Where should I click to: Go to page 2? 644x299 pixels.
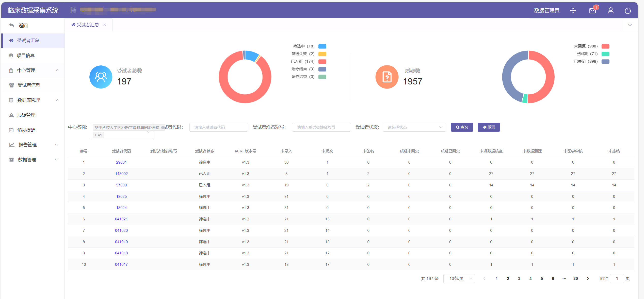pos(508,278)
